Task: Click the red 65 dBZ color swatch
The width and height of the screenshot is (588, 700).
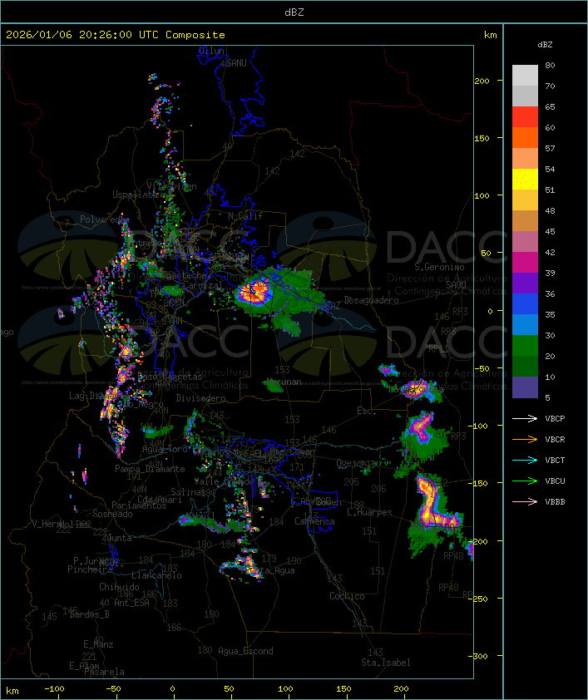Action: 525,117
